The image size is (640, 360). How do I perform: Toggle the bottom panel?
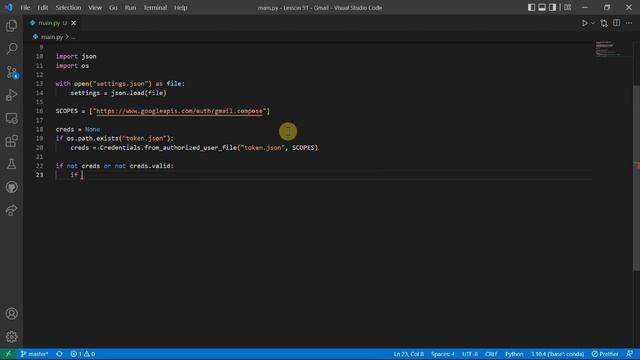[542, 7]
